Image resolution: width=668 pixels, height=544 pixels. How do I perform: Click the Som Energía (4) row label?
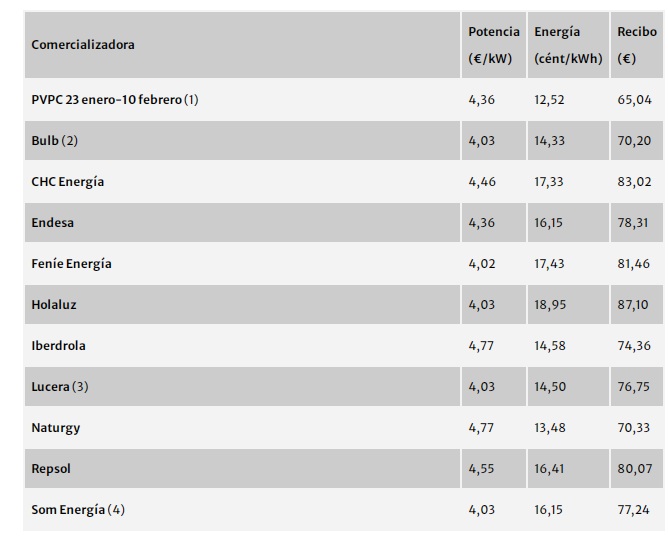point(78,510)
